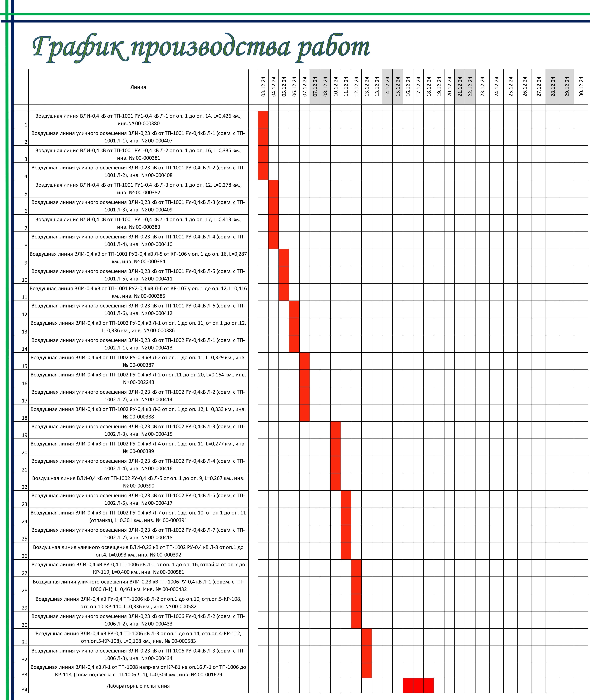Select the 17.12.24 date header

[x=419, y=87]
